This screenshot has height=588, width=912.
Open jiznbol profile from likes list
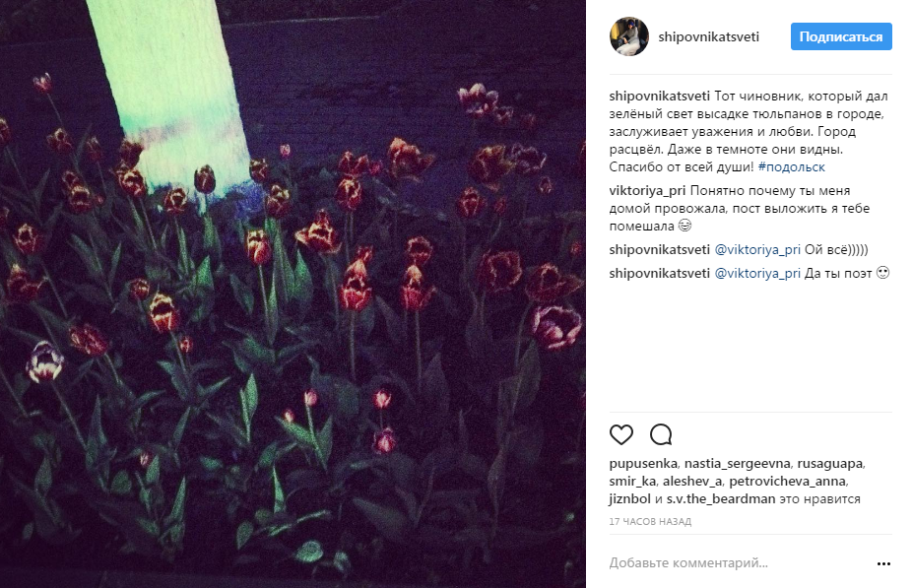(x=629, y=499)
